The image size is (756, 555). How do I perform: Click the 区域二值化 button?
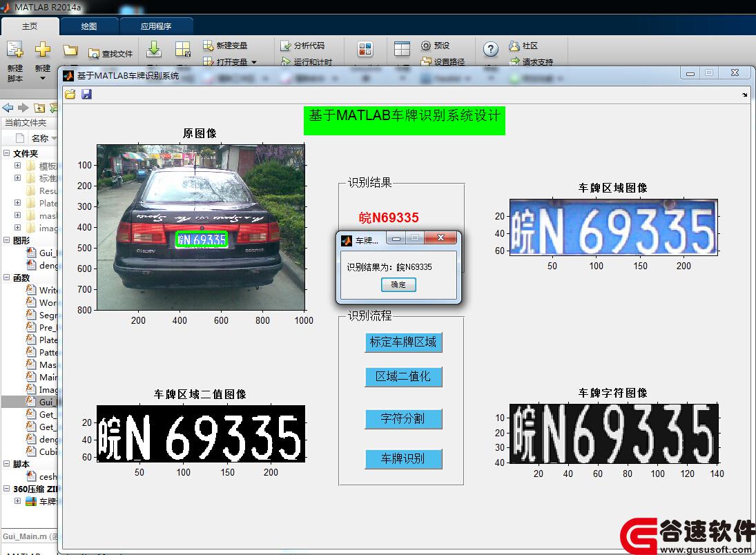[x=403, y=377]
